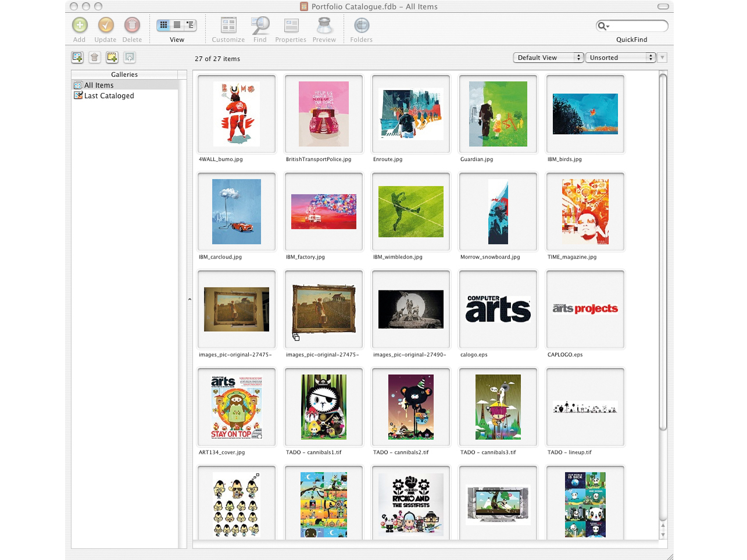Select the IBM_wimbledon.jpg thumbnail
Image resolution: width=747 pixels, height=560 pixels.
(411, 211)
